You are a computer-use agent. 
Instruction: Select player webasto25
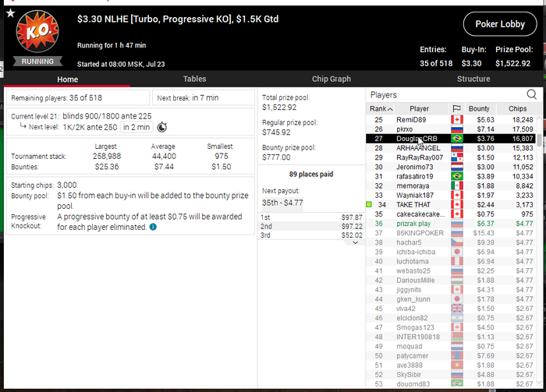[413, 271]
